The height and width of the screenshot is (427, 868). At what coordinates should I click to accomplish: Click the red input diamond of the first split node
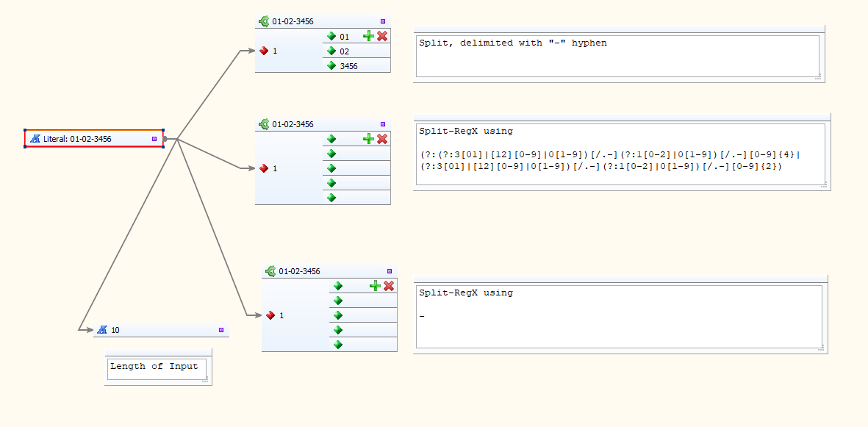[264, 51]
